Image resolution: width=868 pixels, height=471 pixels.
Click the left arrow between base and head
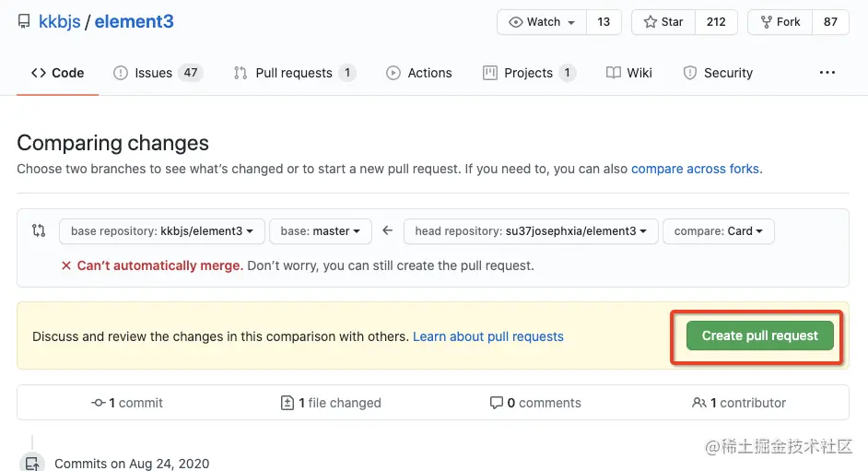click(388, 231)
